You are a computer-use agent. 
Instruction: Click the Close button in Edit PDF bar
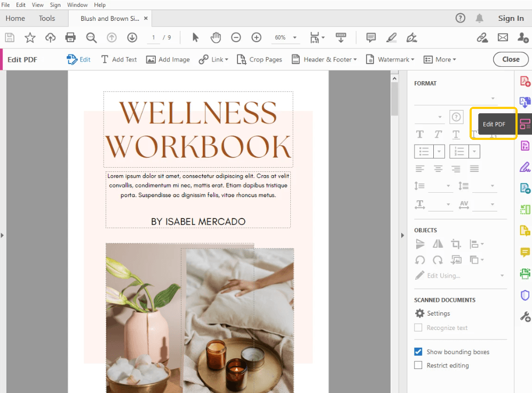pyautogui.click(x=511, y=59)
